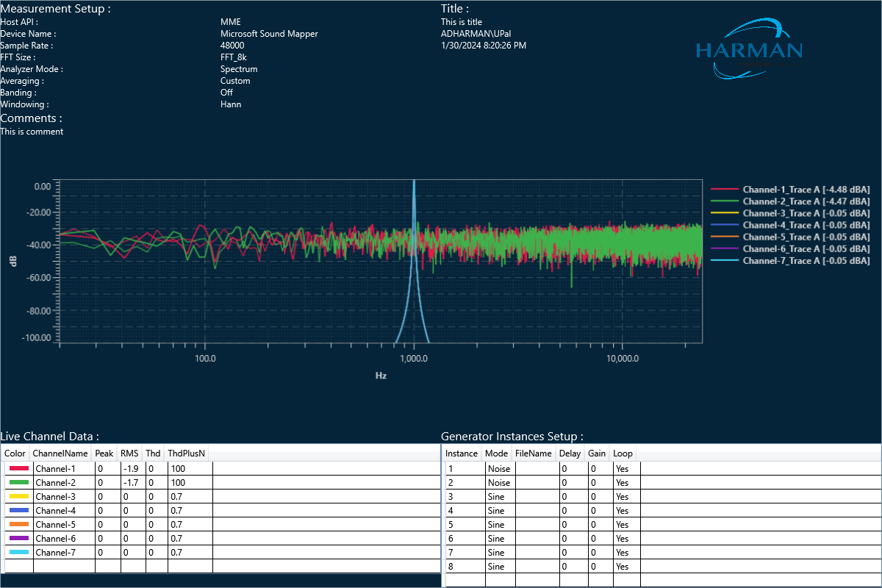Click instance number 7 cell
This screenshot has height=588, width=882.
point(465,552)
